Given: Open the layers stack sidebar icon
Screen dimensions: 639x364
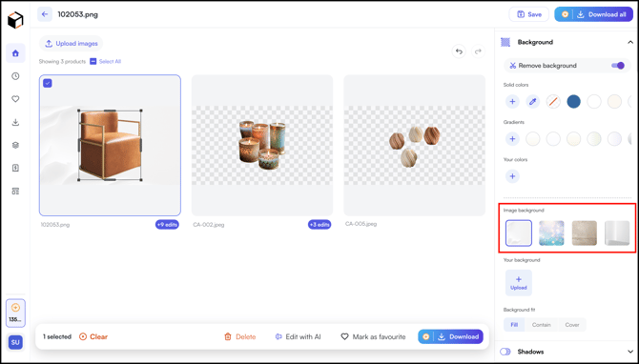Looking at the screenshot, I should point(15,146).
